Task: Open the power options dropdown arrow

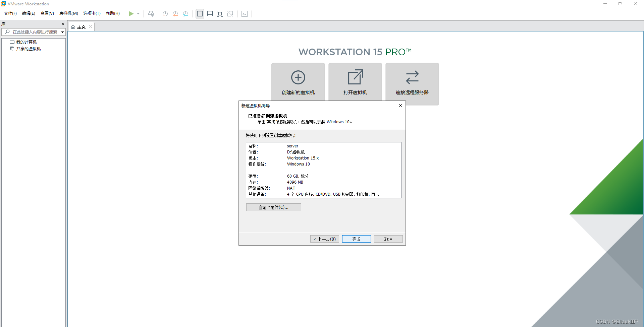Action: click(138, 14)
